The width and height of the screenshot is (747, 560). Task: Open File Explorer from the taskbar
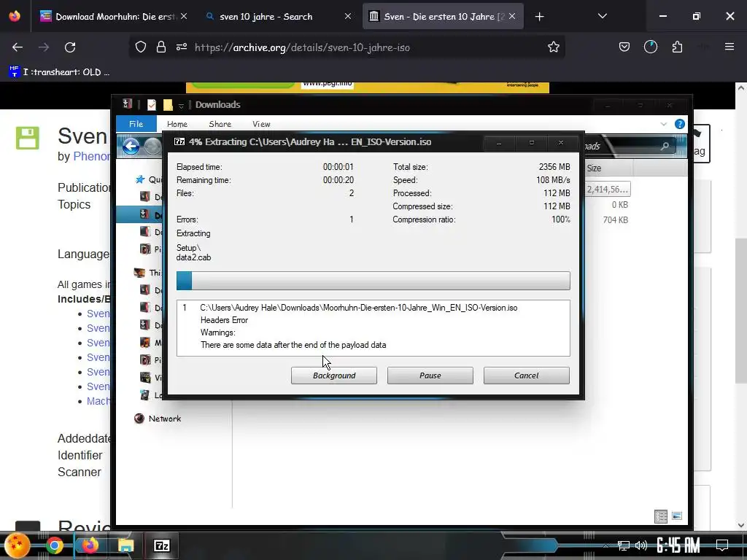(125, 545)
